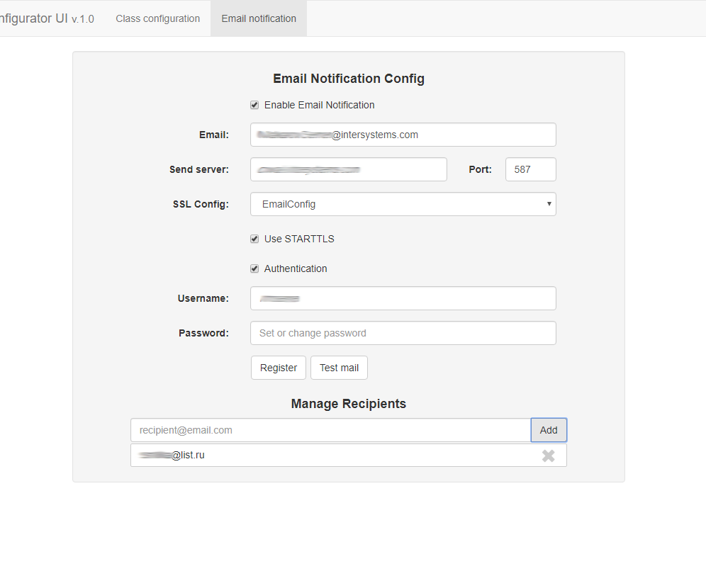
Task: Click into the Send server field
Action: pyautogui.click(x=348, y=169)
